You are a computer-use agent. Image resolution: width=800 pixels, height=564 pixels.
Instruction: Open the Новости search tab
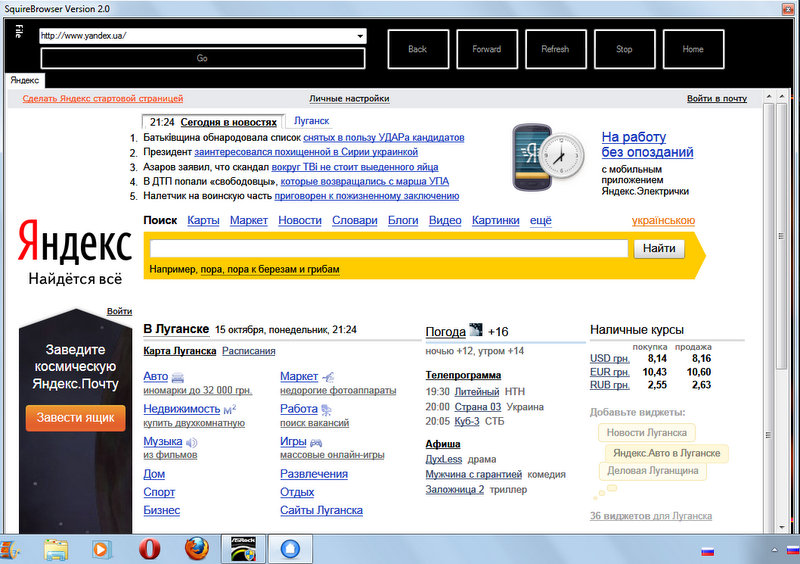tap(299, 220)
